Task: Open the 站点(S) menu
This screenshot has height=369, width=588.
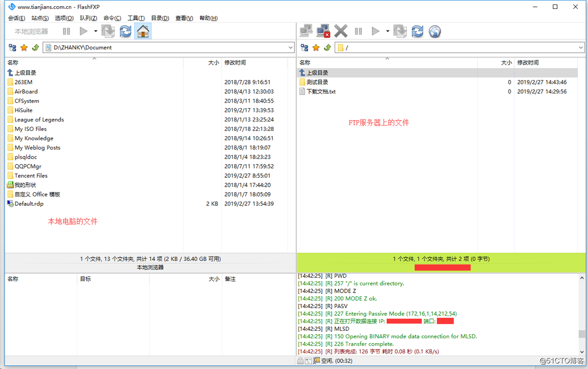Action: [x=40, y=18]
